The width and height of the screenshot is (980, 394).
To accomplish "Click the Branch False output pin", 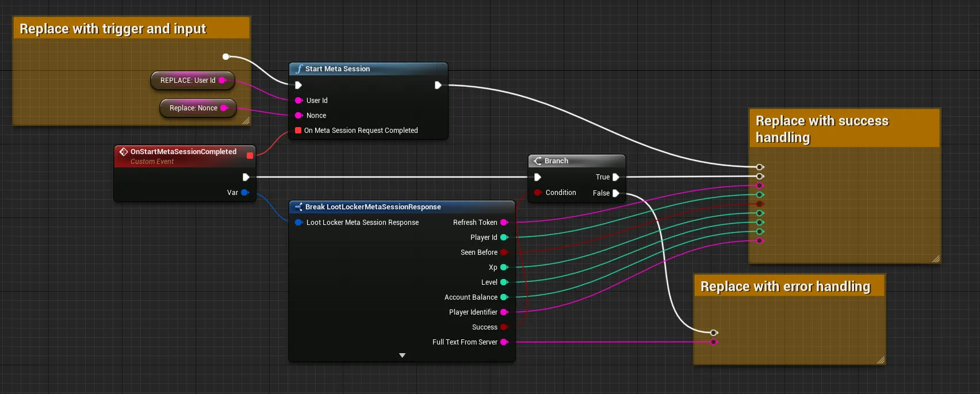I will (x=616, y=193).
